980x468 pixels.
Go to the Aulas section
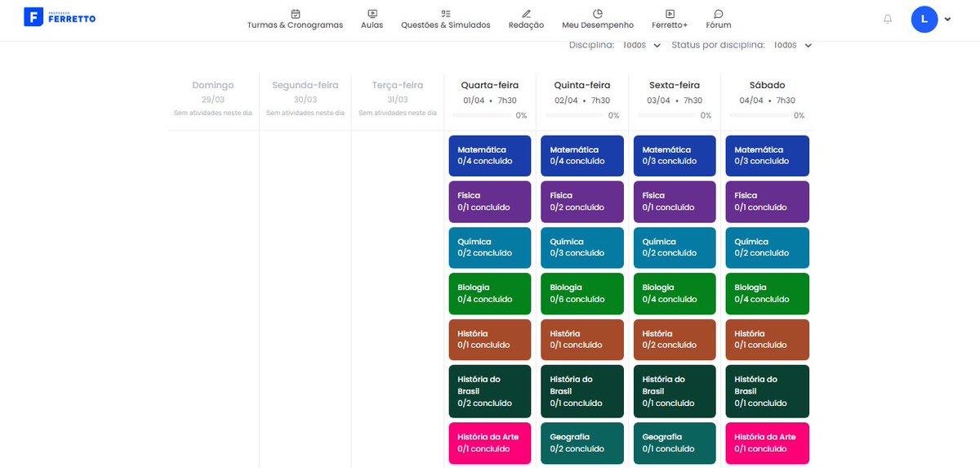click(x=372, y=25)
